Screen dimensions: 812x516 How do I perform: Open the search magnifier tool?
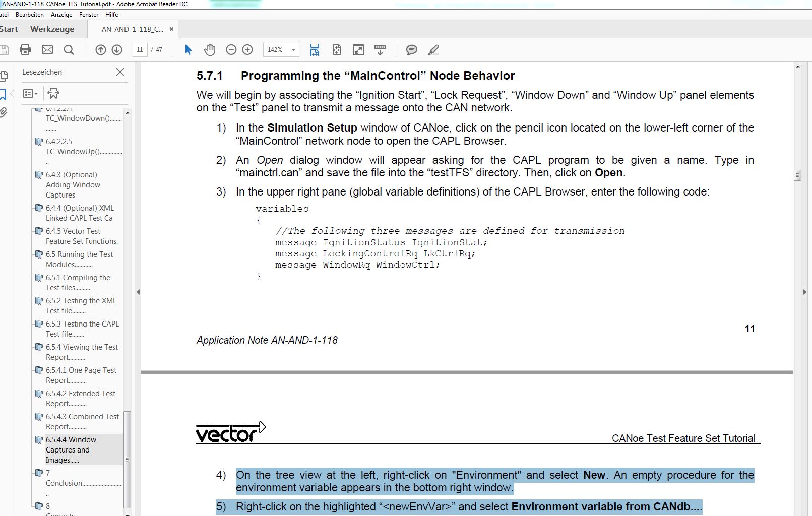coord(69,49)
